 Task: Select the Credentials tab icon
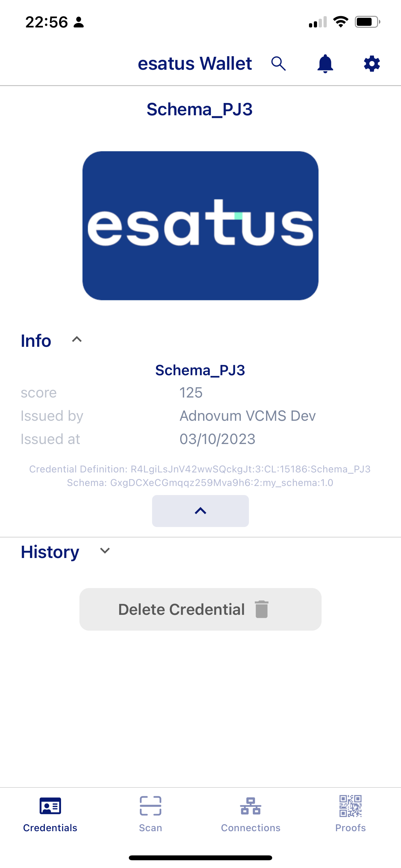pos(50,806)
